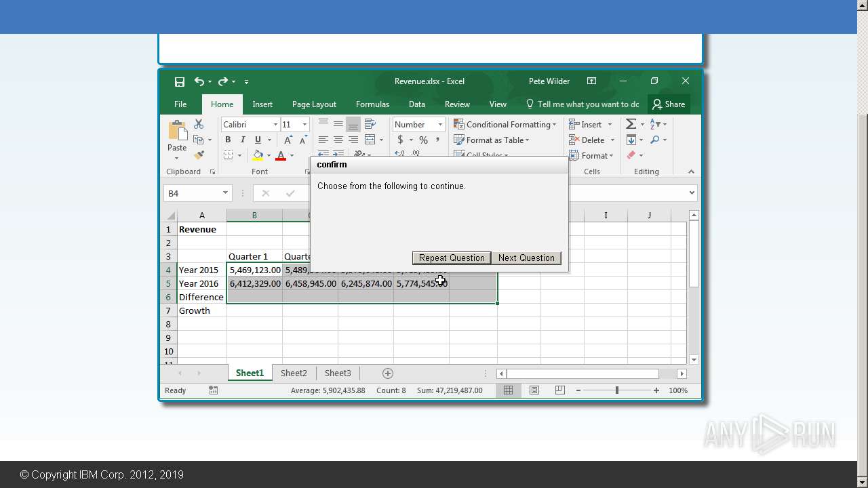Click the Decrease Font Size icon

coord(302,140)
